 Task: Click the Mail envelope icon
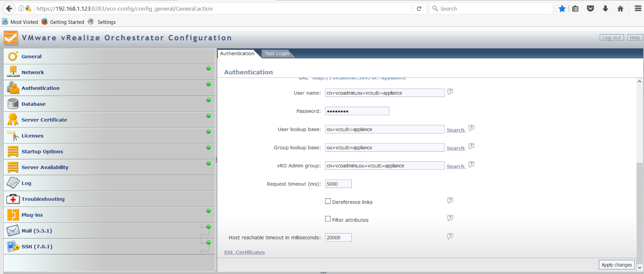tap(13, 230)
